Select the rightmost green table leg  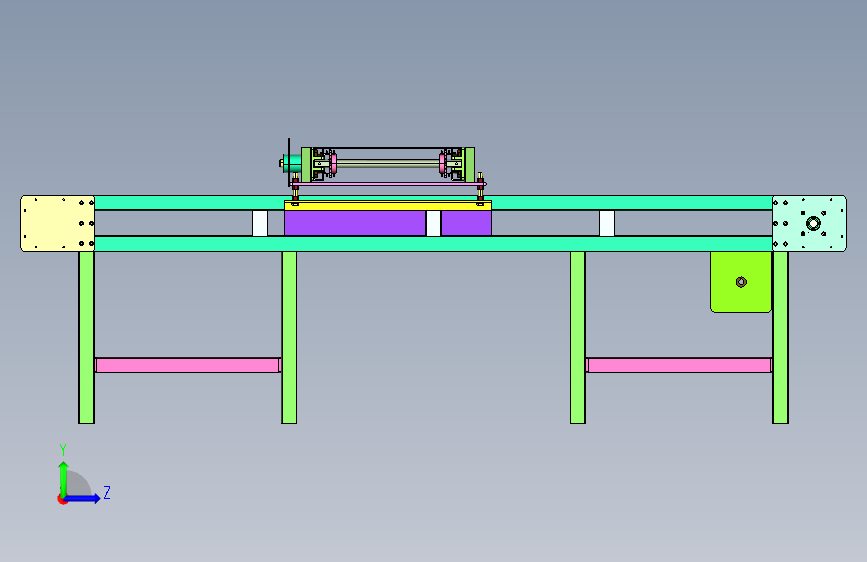(780, 337)
